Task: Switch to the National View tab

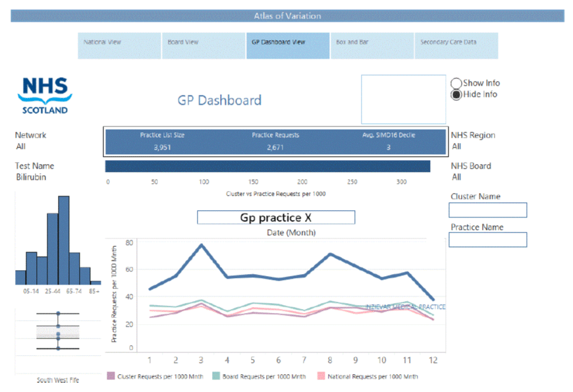Action: tap(119, 45)
